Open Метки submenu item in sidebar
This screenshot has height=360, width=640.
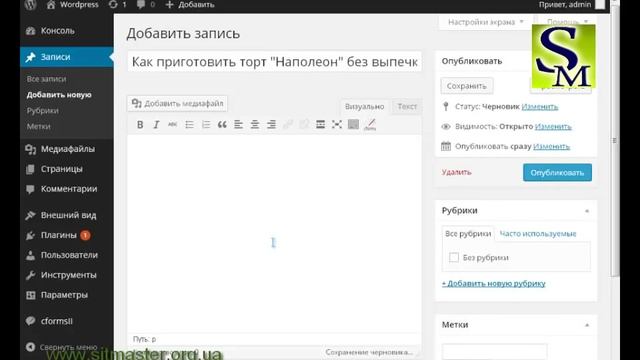pyautogui.click(x=39, y=127)
